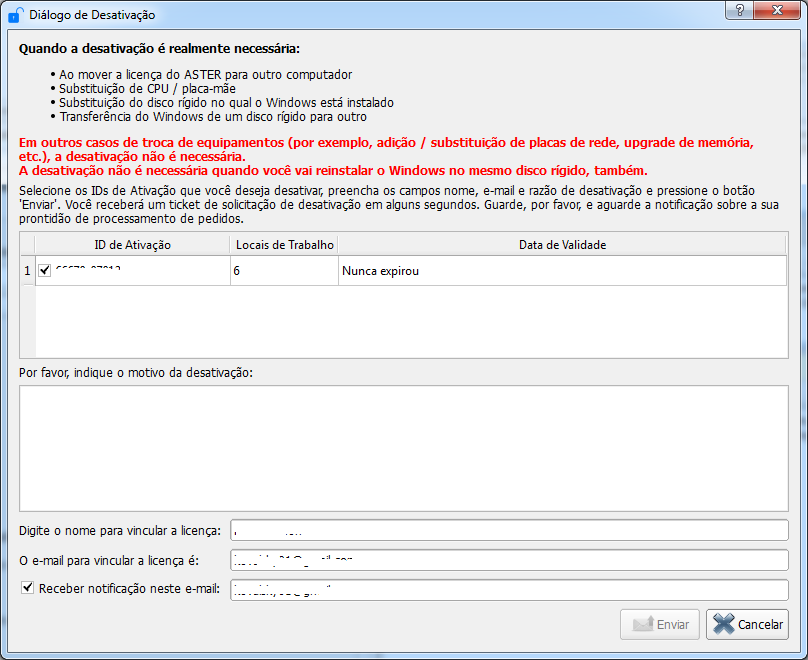The height and width of the screenshot is (660, 808).
Task: Click 'Transferência do Windows' bullet text
Action: pyautogui.click(x=213, y=117)
